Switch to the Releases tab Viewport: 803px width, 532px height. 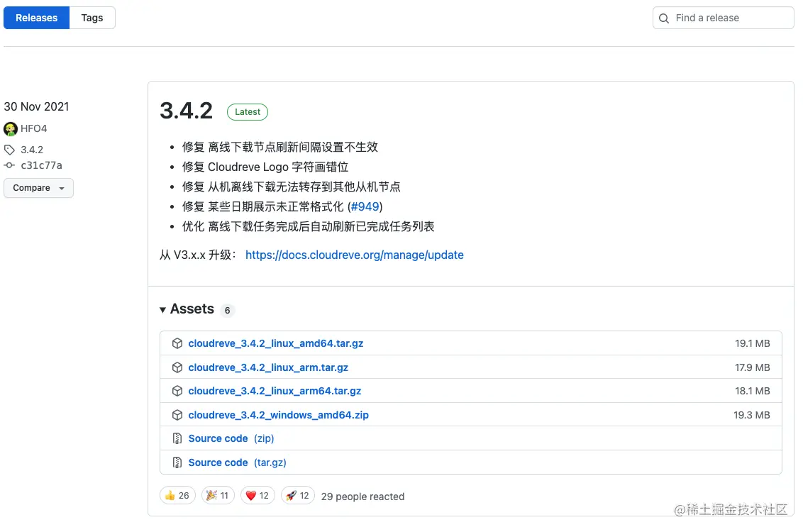(36, 18)
